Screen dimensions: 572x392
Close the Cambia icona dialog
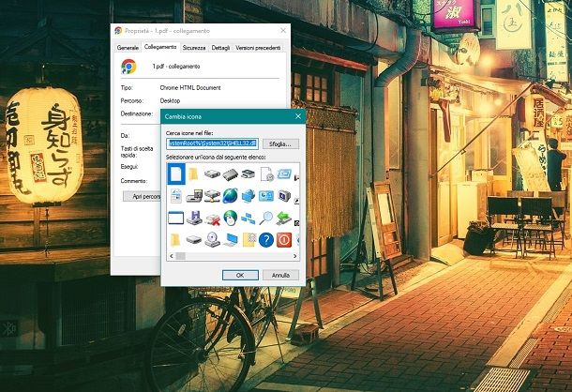298,116
